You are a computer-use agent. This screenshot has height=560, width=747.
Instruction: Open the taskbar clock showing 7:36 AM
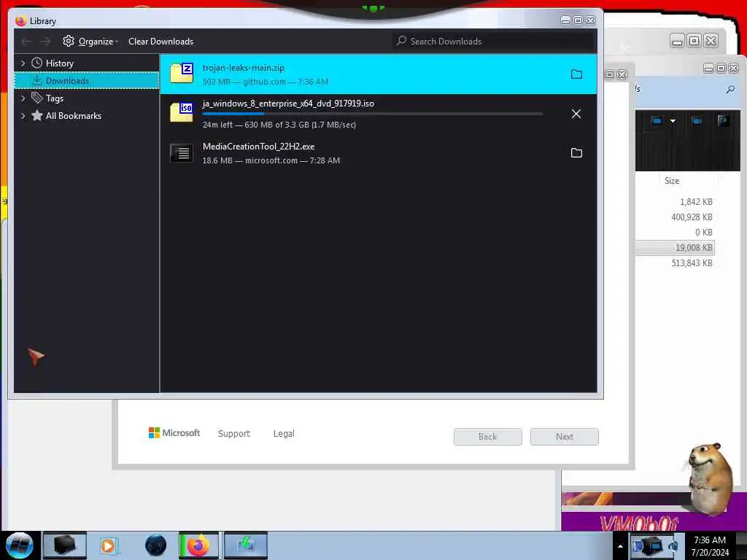[x=710, y=546]
